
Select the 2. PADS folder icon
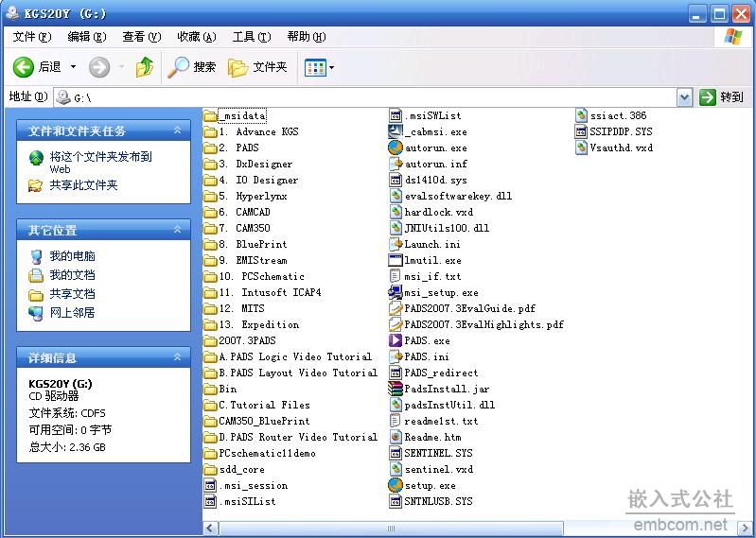210,148
